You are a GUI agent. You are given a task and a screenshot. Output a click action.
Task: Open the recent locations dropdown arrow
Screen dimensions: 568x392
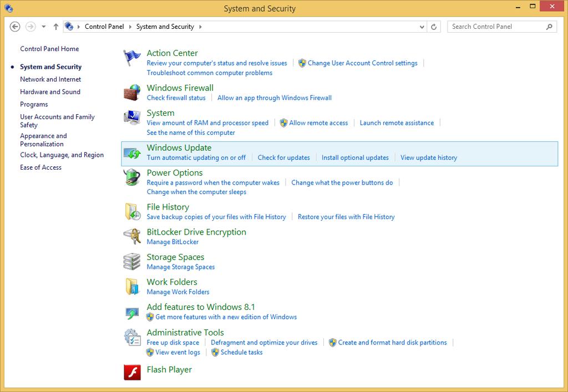tap(43, 27)
